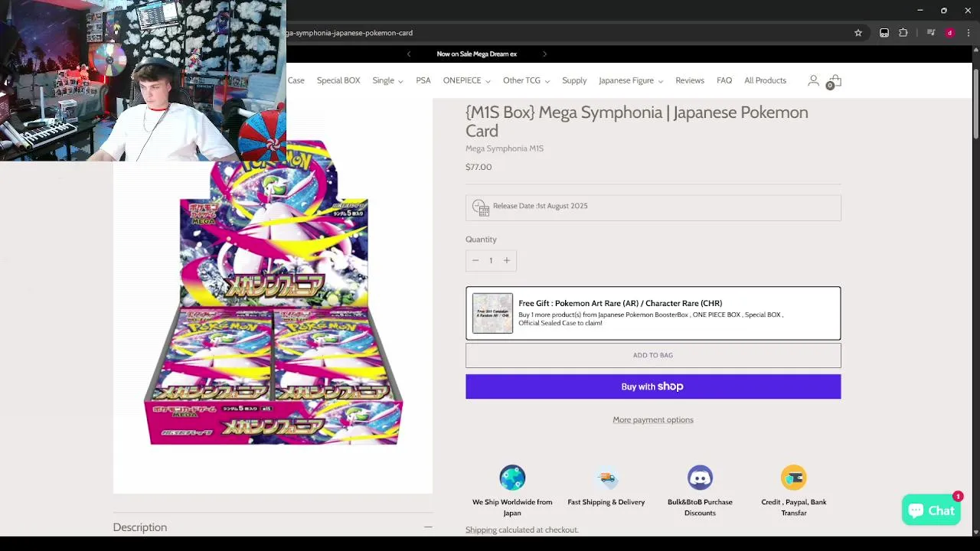This screenshot has height=551, width=980.
Task: Click the Free Gift Pokemon Art Rare heading
Action: pos(620,303)
